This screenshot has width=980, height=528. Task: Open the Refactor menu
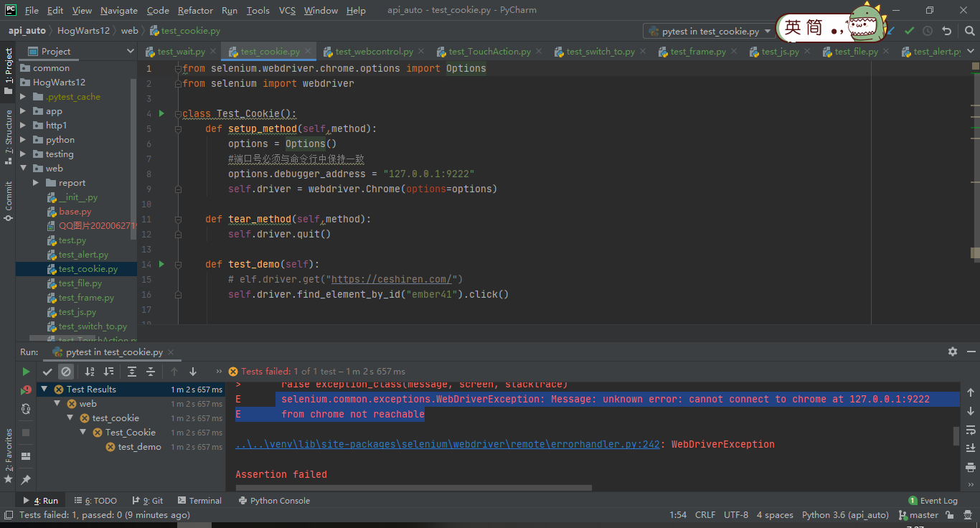195,11
